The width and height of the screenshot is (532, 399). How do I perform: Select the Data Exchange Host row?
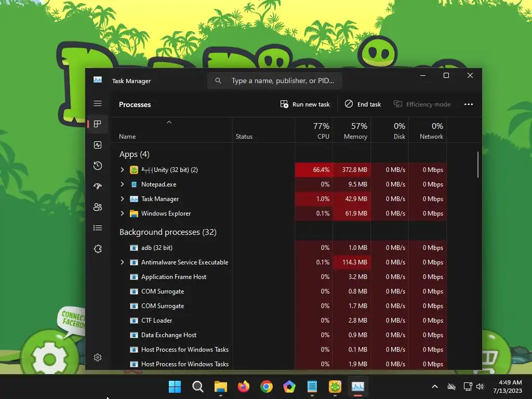tap(278, 335)
